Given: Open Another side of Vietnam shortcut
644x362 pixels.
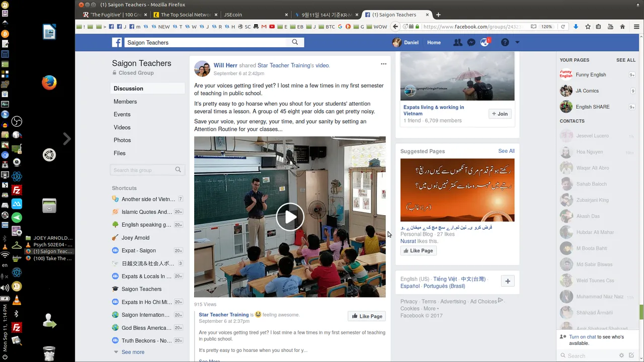Looking at the screenshot, I should pos(147,199).
